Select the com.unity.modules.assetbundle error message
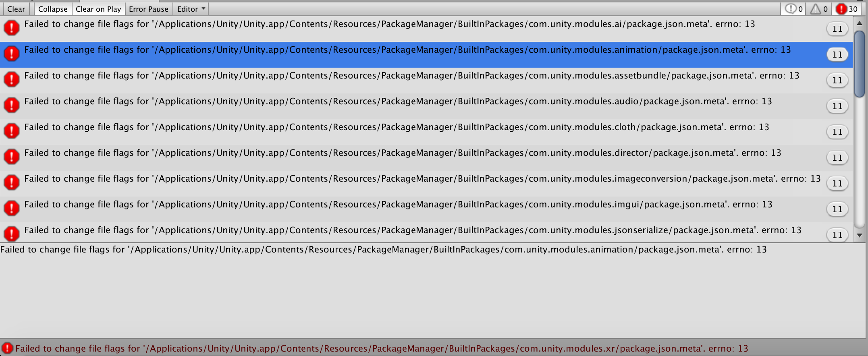 point(426,81)
